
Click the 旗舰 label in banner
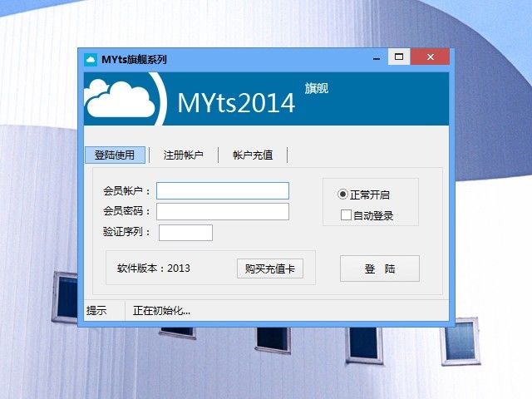[x=316, y=88]
